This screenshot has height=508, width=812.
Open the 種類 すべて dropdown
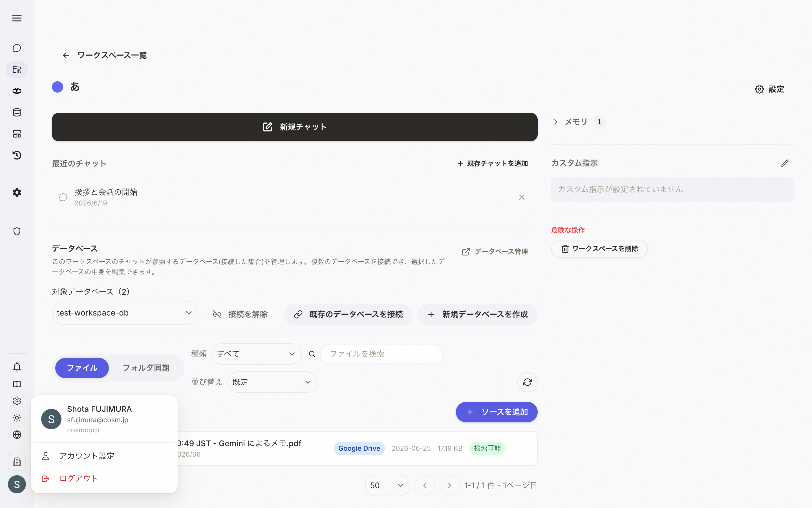tap(256, 354)
